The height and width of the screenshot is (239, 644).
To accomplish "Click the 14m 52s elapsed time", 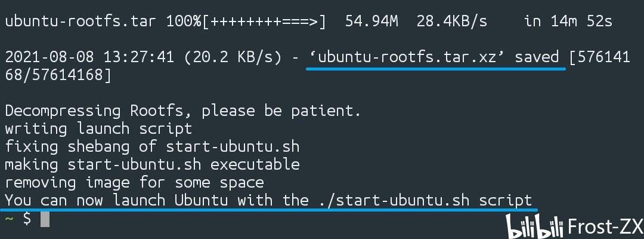I will (x=590, y=22).
